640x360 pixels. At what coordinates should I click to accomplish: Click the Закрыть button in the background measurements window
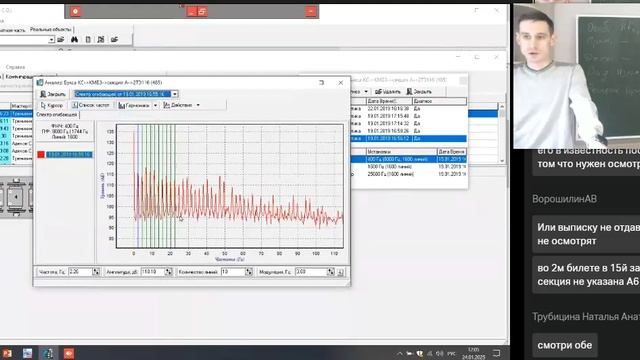click(x=419, y=91)
